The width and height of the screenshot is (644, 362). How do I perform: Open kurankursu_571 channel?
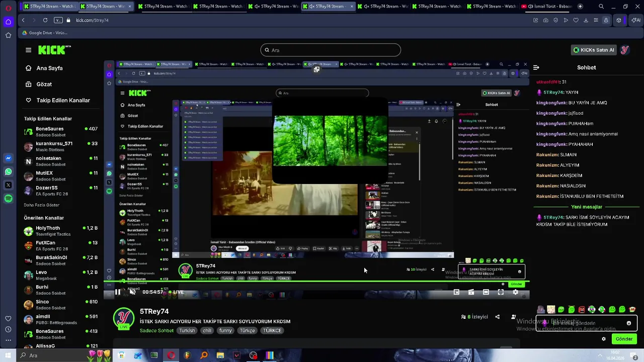click(60, 146)
